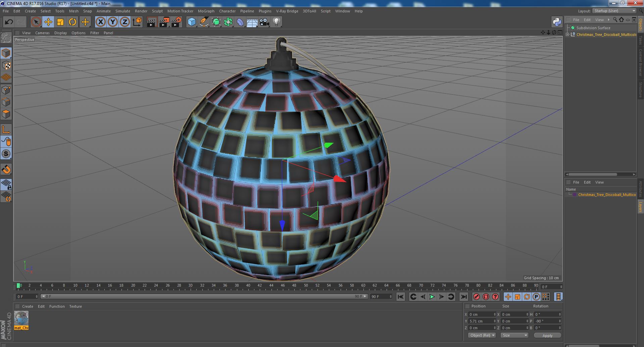
Task: Switch to Polygons mode
Action: pyautogui.click(x=6, y=114)
